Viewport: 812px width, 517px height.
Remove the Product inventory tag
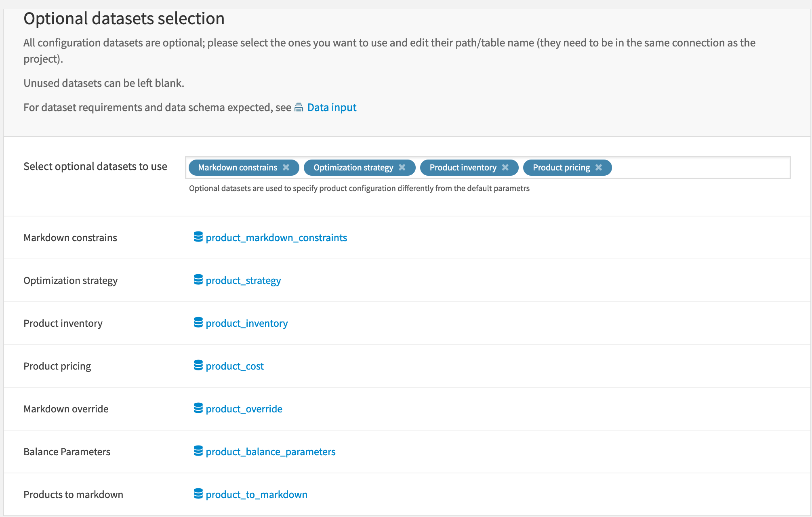click(505, 167)
